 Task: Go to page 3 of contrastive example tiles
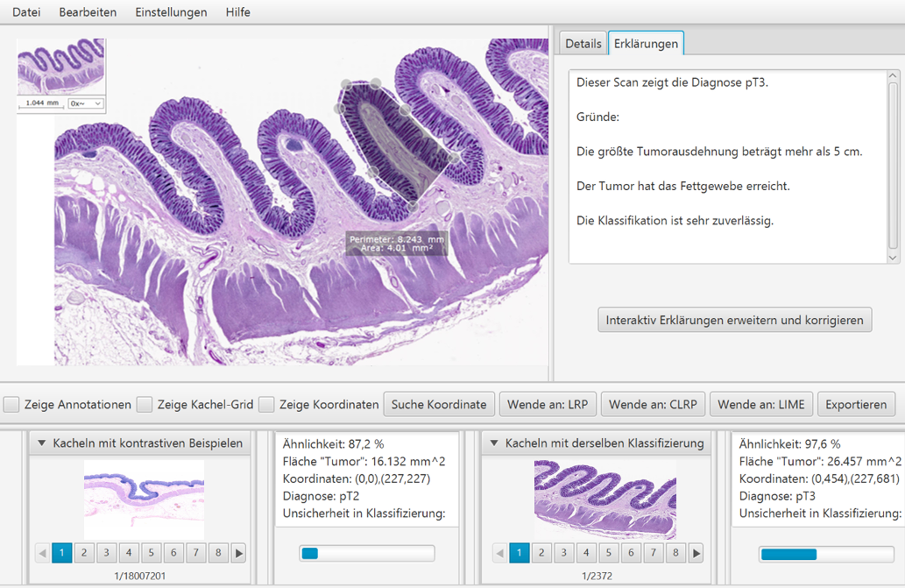(106, 553)
